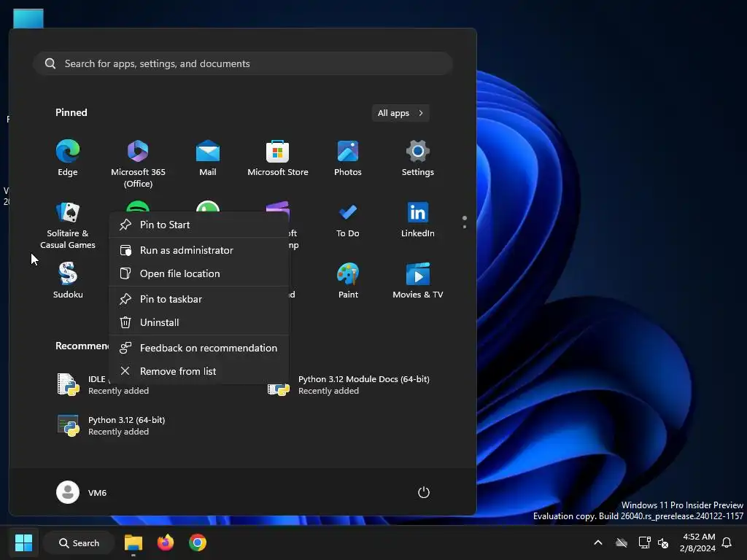Open the notifications bell icon
This screenshot has width=747, height=560.
pos(727,542)
